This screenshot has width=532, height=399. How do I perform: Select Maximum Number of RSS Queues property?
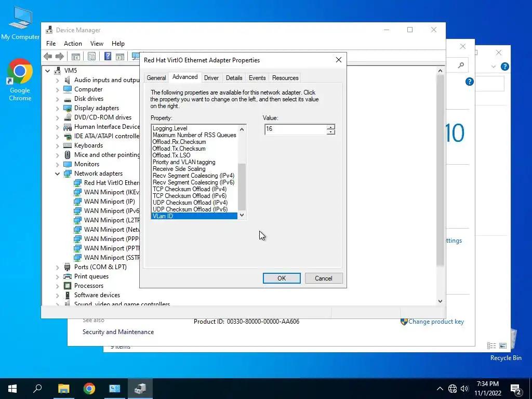[194, 135]
